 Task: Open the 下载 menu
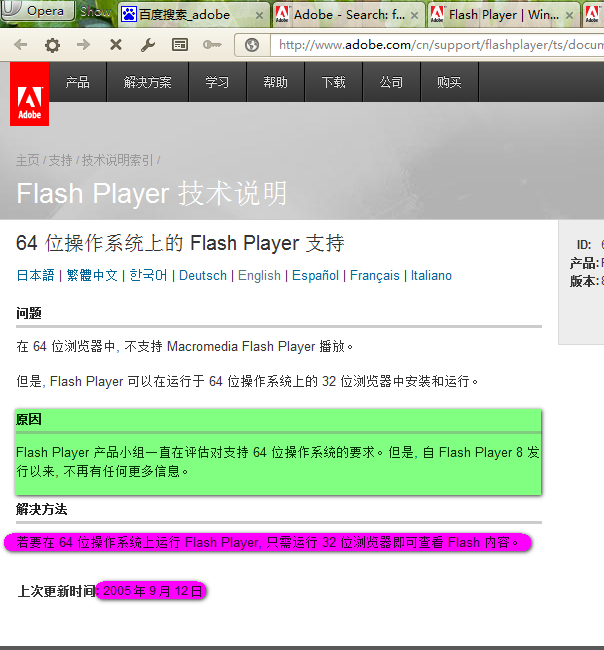(334, 82)
